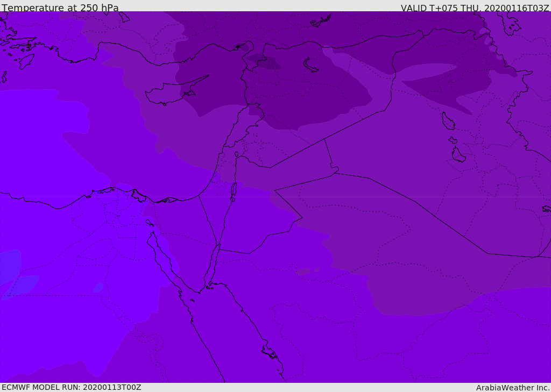The height and width of the screenshot is (392, 551).
Task: Click the small blue spot west of Red Sea
Action: click(98, 288)
